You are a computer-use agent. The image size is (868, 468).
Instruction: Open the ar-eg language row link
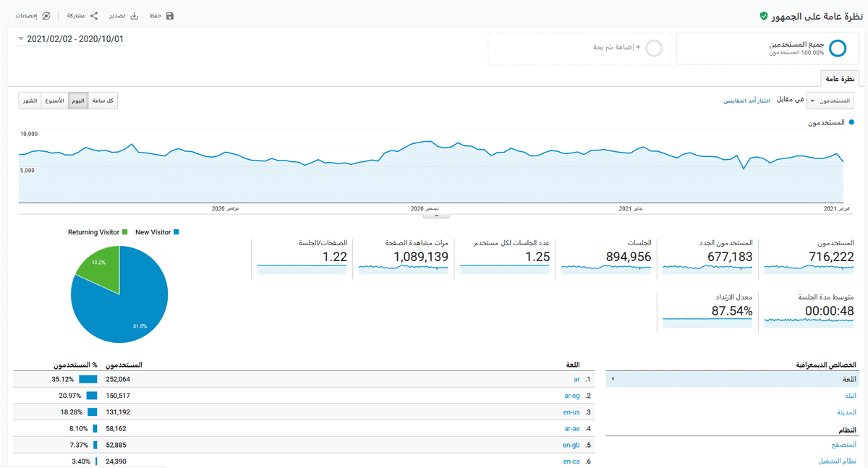571,396
